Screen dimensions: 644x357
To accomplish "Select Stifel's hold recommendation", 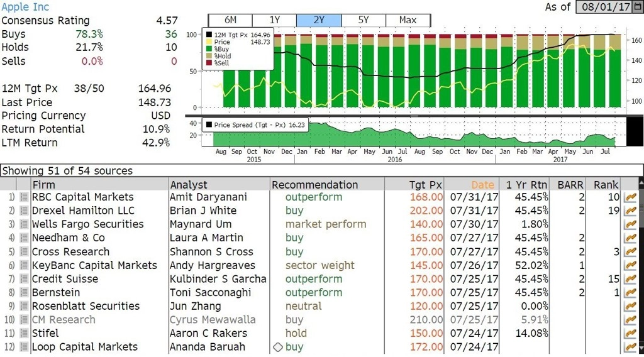I will (x=296, y=332).
